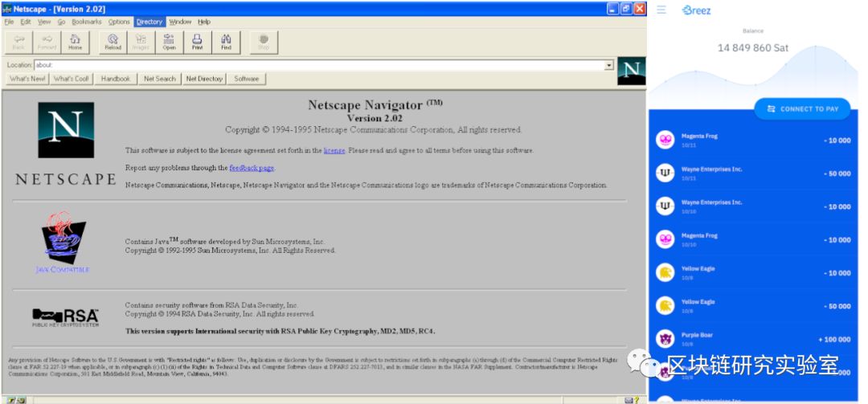Click the Netscape N throbber beside Location
The image size is (868, 404).
click(x=631, y=71)
